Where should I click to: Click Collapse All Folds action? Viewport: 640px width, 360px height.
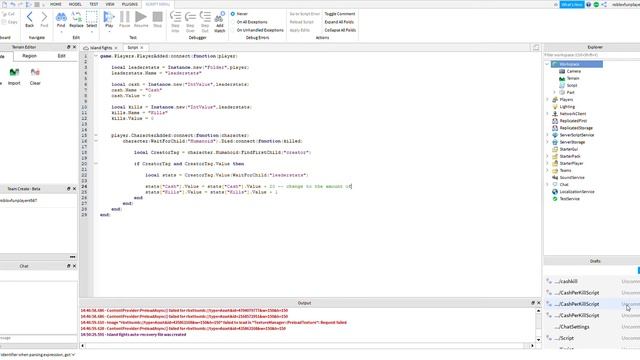(340, 30)
